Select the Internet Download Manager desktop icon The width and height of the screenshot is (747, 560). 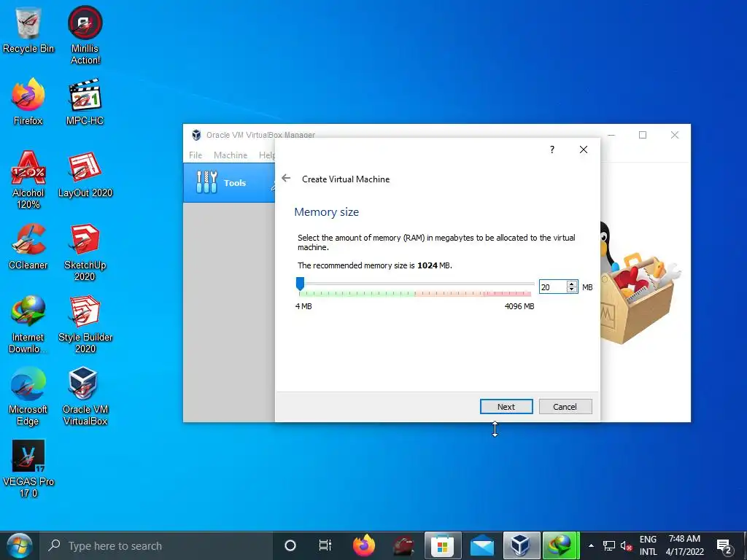point(28,324)
